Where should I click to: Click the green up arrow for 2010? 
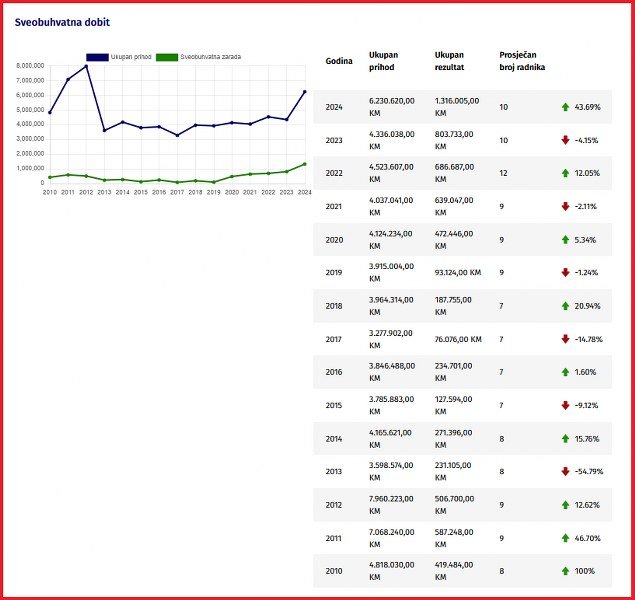click(566, 571)
